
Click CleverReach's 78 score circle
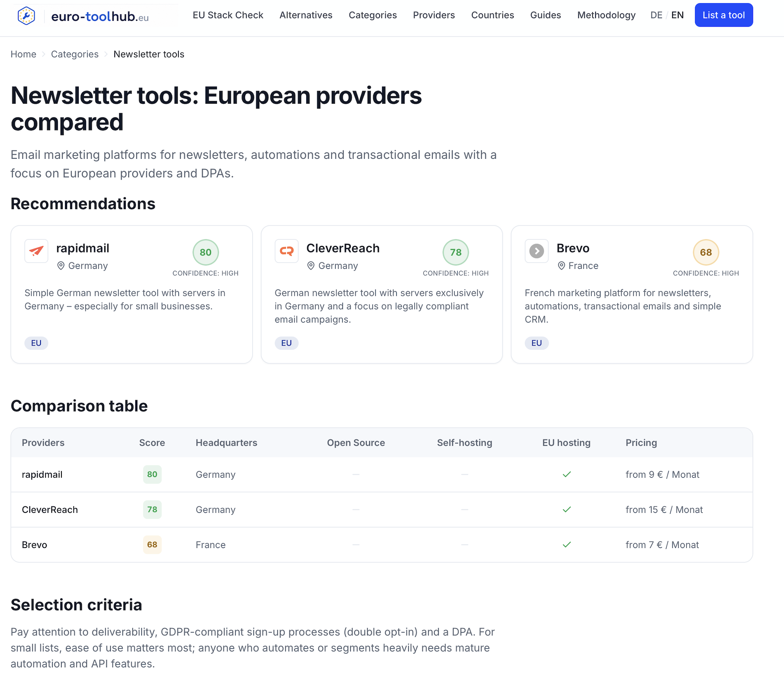click(x=456, y=252)
